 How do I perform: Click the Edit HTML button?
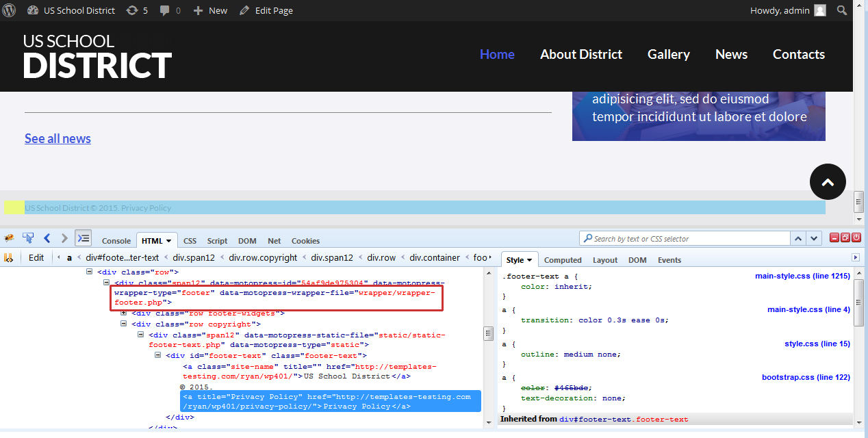(36, 258)
